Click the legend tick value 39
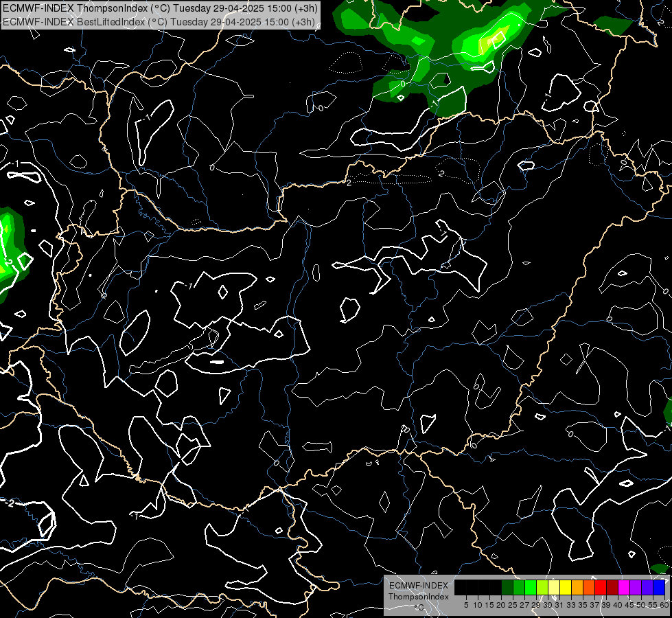The image size is (672, 618). coord(606,605)
